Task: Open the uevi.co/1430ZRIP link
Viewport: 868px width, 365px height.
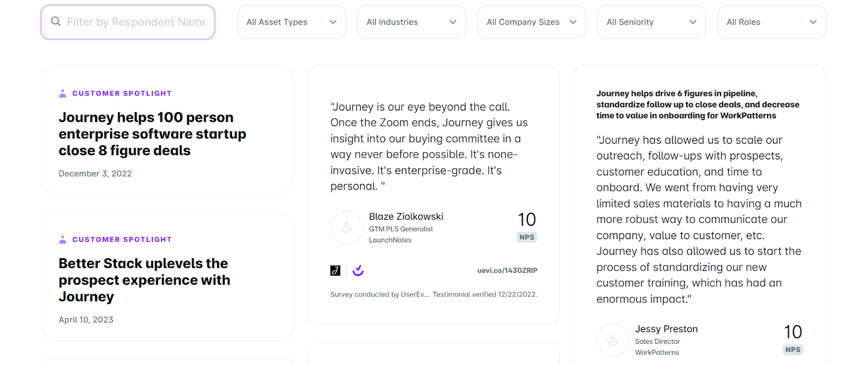Action: coord(507,271)
